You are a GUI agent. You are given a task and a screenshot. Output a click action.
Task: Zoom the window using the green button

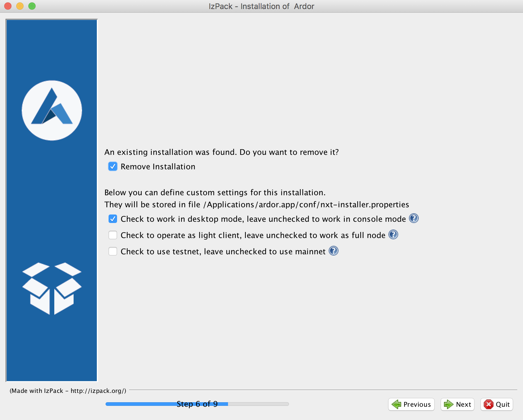coord(32,6)
